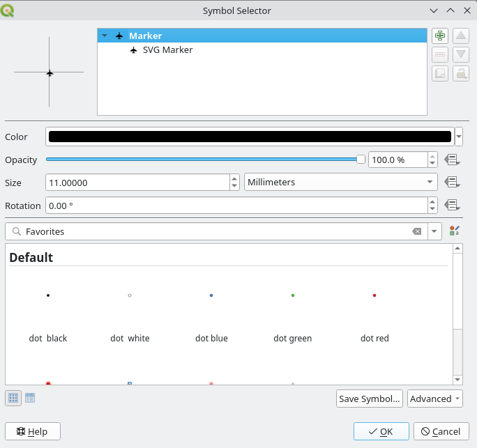Switch symbol list to list view
Screen dimensions: 477x448
30,398
